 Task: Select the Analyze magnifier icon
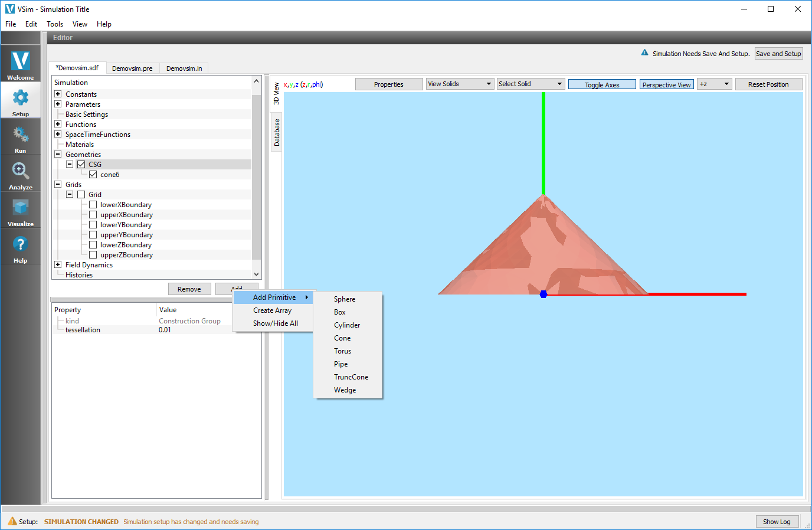pyautogui.click(x=21, y=171)
